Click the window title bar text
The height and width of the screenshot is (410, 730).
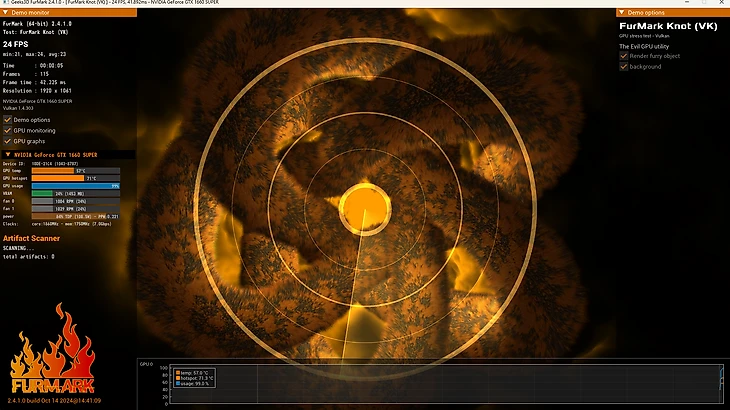tap(115, 2)
